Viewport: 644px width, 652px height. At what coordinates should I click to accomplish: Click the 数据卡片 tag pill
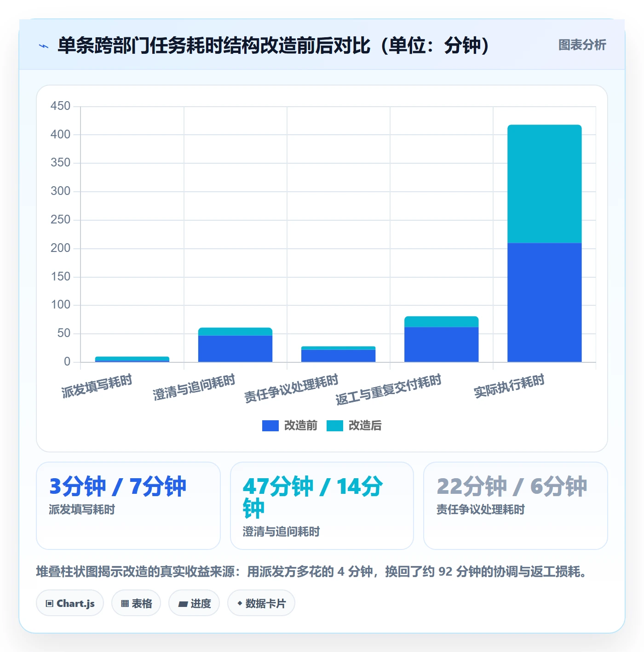click(x=261, y=603)
